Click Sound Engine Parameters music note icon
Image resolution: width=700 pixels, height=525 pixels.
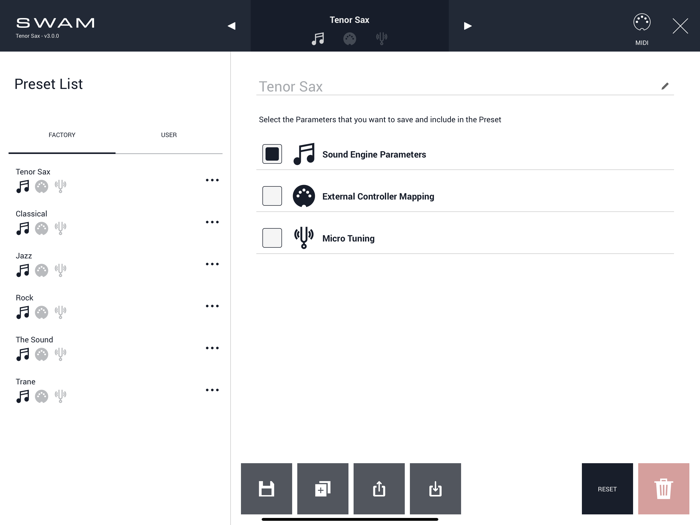tap(304, 154)
